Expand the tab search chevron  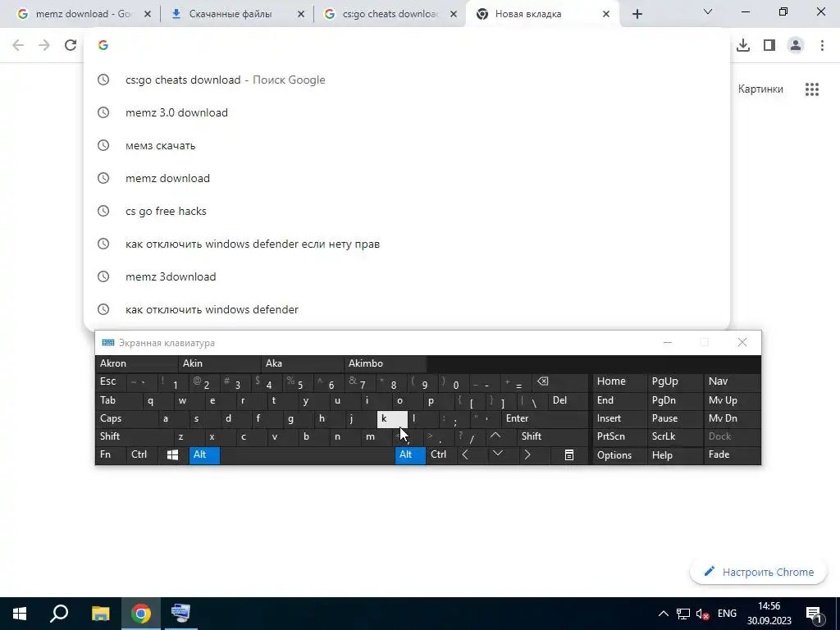(x=708, y=11)
